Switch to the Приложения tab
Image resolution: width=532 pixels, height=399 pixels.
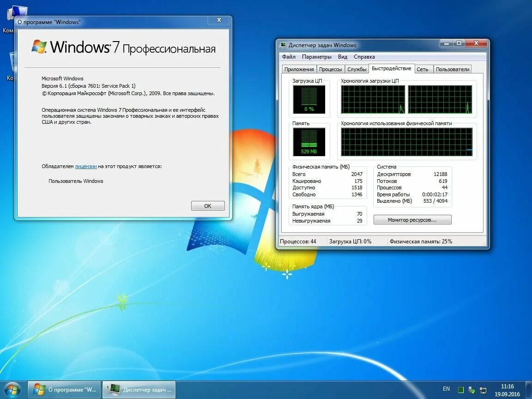[x=299, y=69]
